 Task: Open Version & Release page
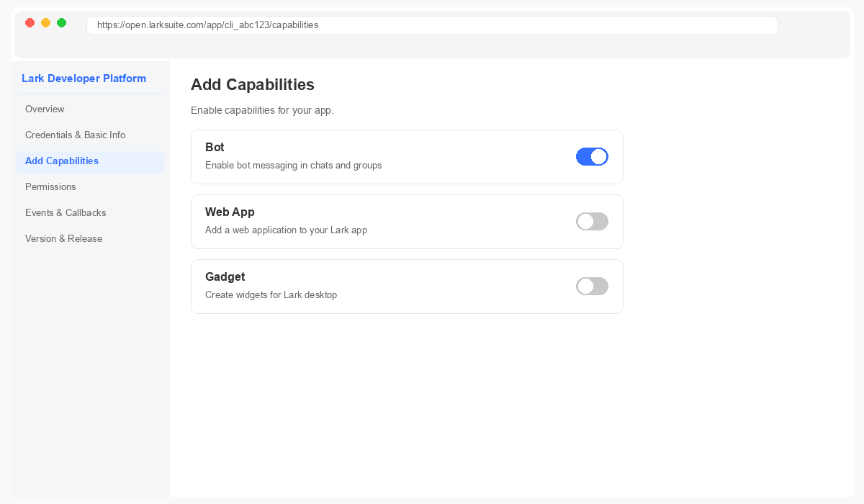(90, 239)
